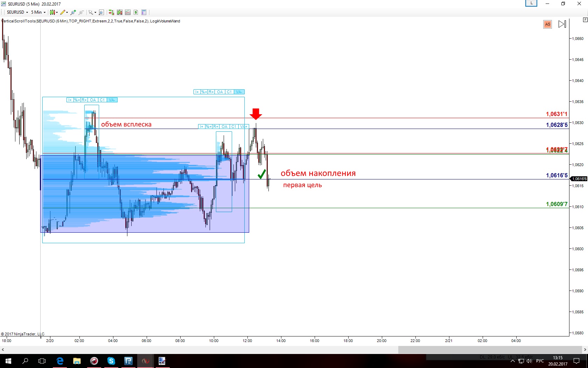Viewport: 588px width, 368px height.
Task: Open Microsoft Edge from the taskbar
Action: tap(60, 361)
